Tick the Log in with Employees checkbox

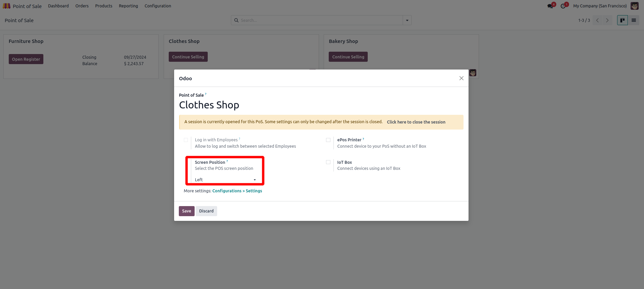pos(186,140)
